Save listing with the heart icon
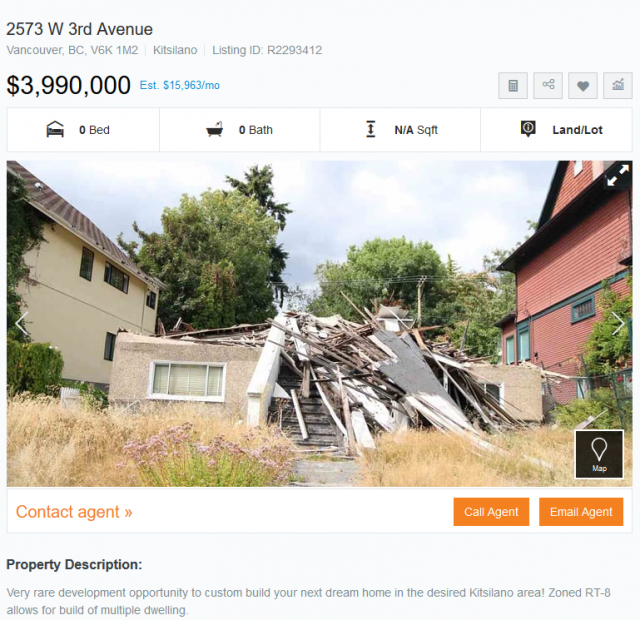The width and height of the screenshot is (640, 620). click(x=583, y=85)
